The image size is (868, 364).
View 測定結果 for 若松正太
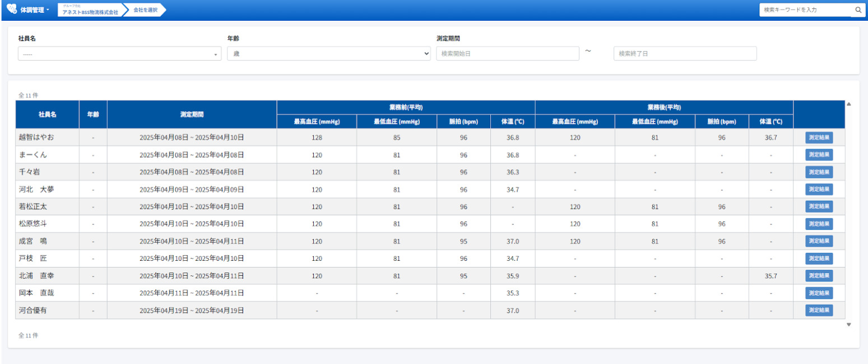tap(819, 206)
